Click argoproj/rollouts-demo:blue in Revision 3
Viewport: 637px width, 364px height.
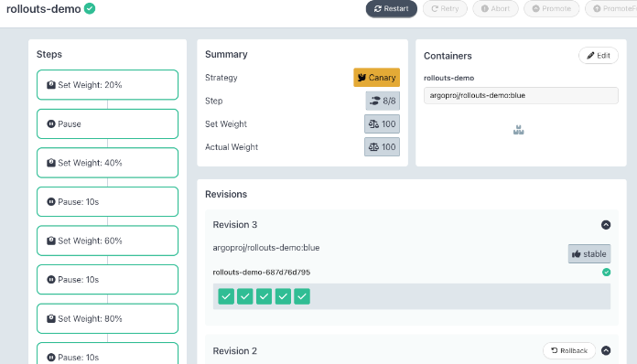266,248
